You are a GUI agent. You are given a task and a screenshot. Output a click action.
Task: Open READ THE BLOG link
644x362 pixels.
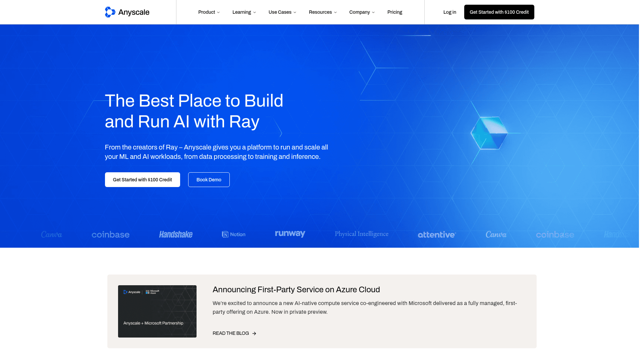(x=230, y=333)
